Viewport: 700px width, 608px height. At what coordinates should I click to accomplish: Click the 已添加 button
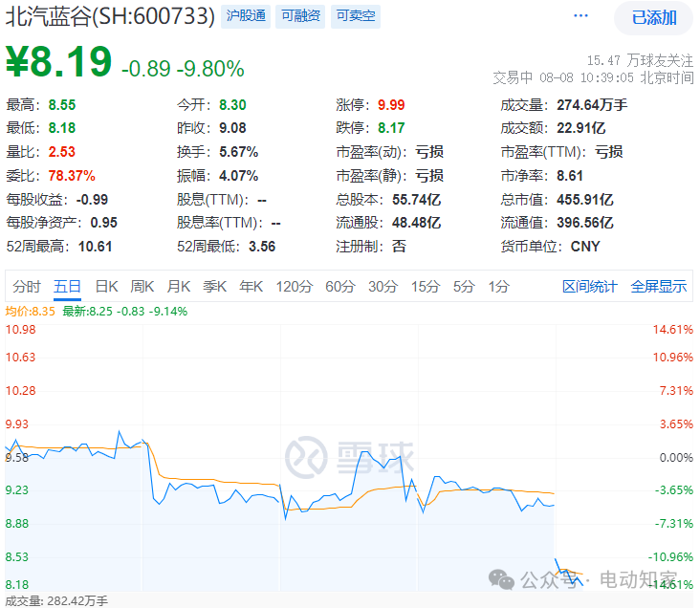point(653,18)
